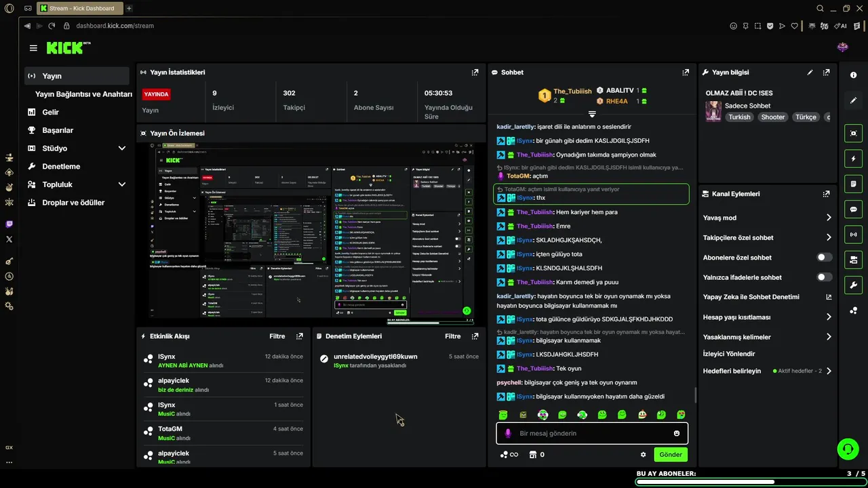Image resolution: width=868 pixels, height=488 pixels.
Task: Open Yasaklanmış kelimeler chevron
Action: 829,337
